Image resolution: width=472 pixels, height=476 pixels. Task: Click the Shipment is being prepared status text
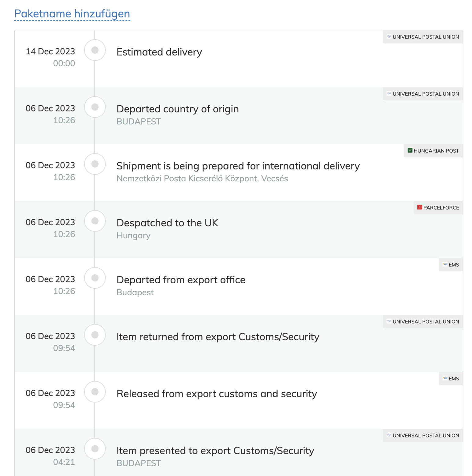238,166
